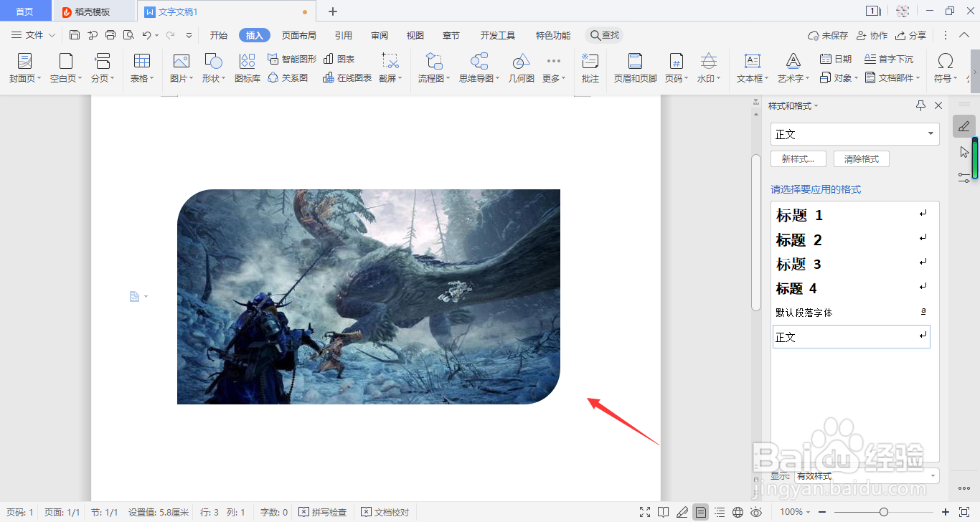Click the Redo arrow icon

(x=170, y=35)
